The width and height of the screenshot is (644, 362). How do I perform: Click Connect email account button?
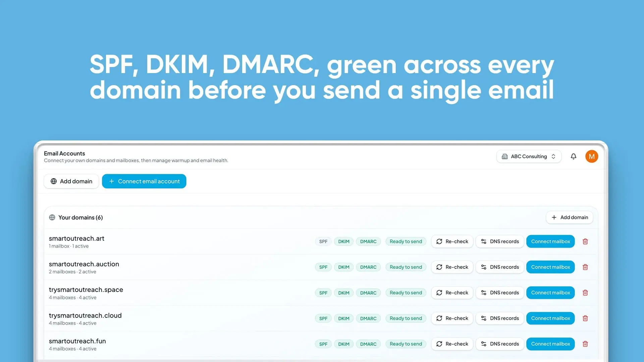(144, 181)
